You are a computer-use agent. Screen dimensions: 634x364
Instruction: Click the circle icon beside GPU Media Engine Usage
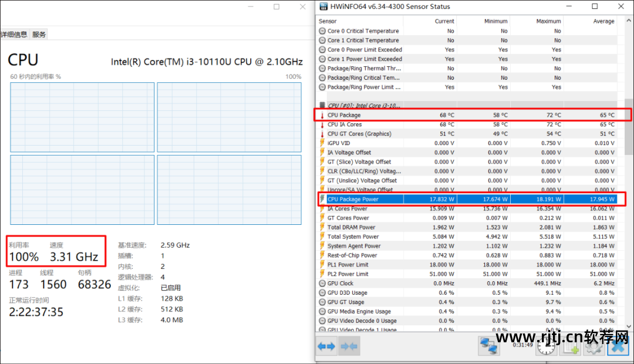click(322, 311)
